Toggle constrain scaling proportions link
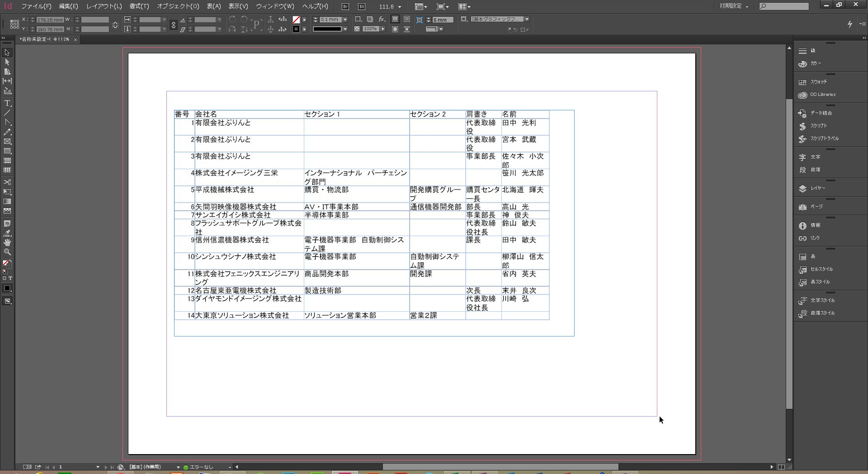This screenshot has height=474, width=868. [x=173, y=25]
